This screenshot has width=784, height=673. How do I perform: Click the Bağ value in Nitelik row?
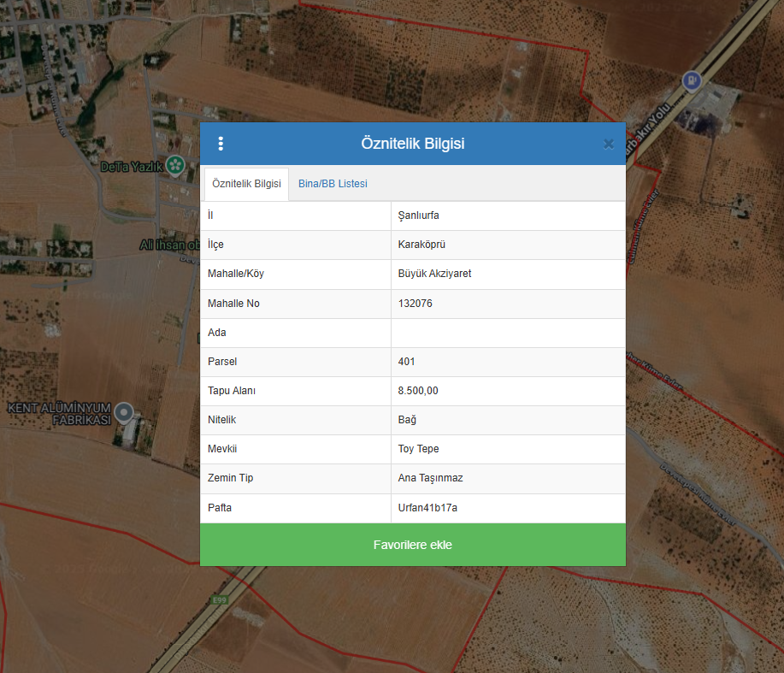click(407, 420)
